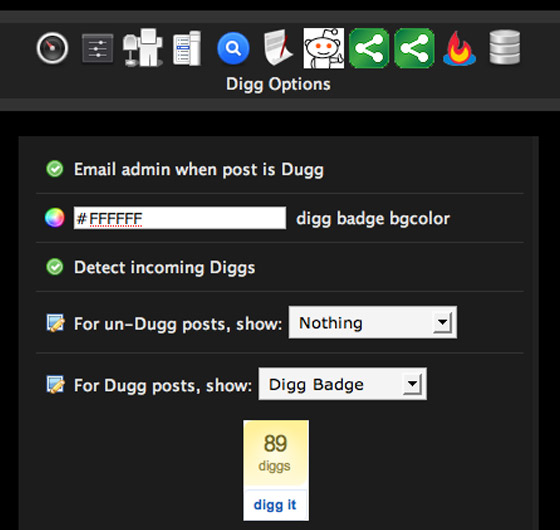The height and width of the screenshot is (530, 560).
Task: Click the Digg Options heading
Action: (x=278, y=85)
